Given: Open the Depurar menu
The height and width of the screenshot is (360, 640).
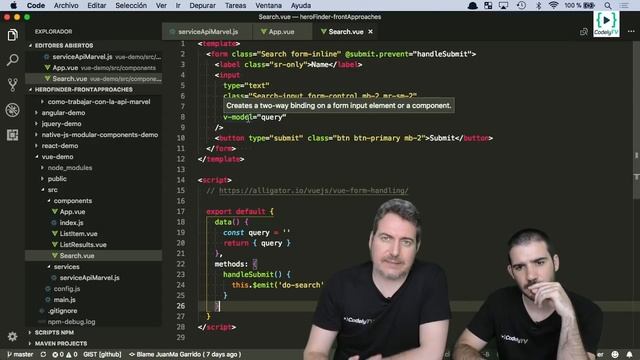Looking at the screenshot, I should click(202, 5).
